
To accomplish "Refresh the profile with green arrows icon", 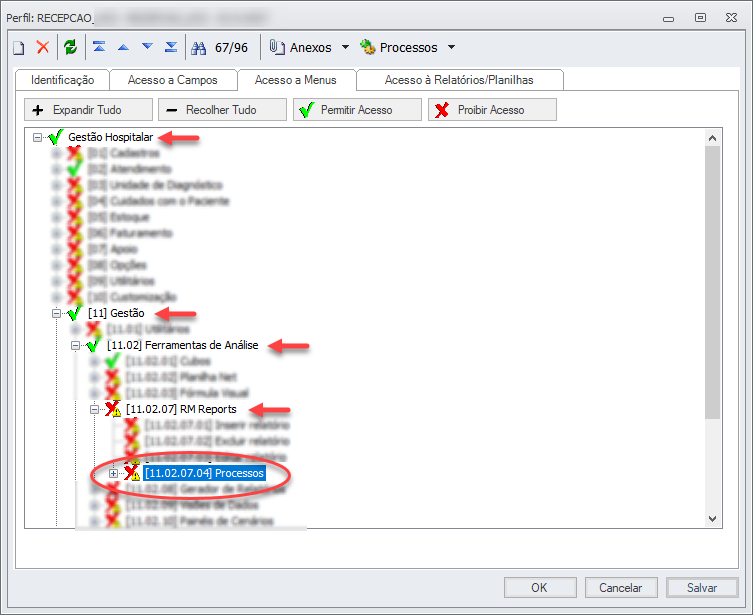I will coord(71,47).
